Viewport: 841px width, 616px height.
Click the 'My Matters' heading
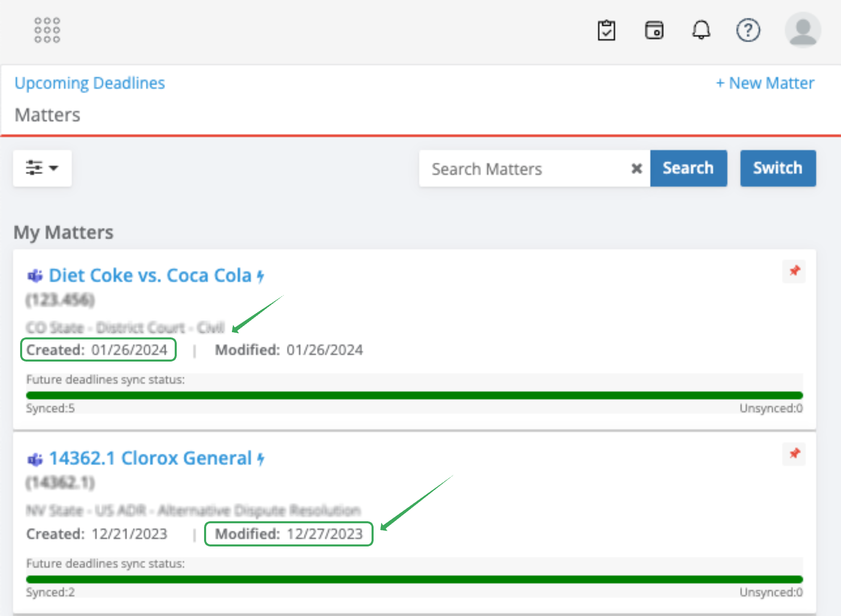click(63, 232)
